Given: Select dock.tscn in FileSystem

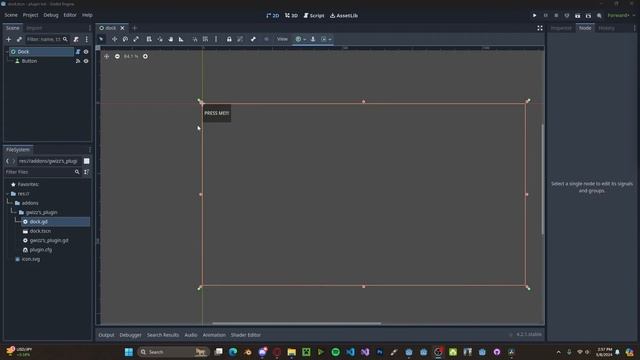Looking at the screenshot, I should [x=40, y=231].
